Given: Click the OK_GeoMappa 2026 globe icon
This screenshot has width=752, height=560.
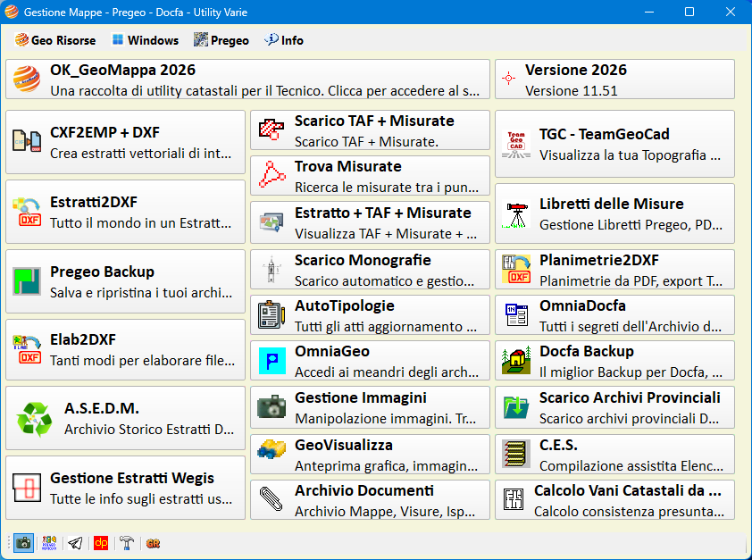Looking at the screenshot, I should click(27, 79).
